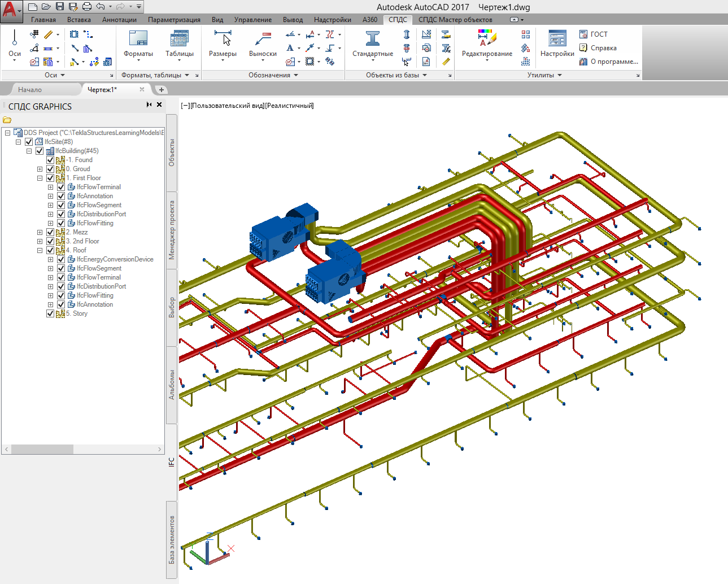Click the Таблицы table icon
Screen dimensions: 728x584
pos(180,40)
